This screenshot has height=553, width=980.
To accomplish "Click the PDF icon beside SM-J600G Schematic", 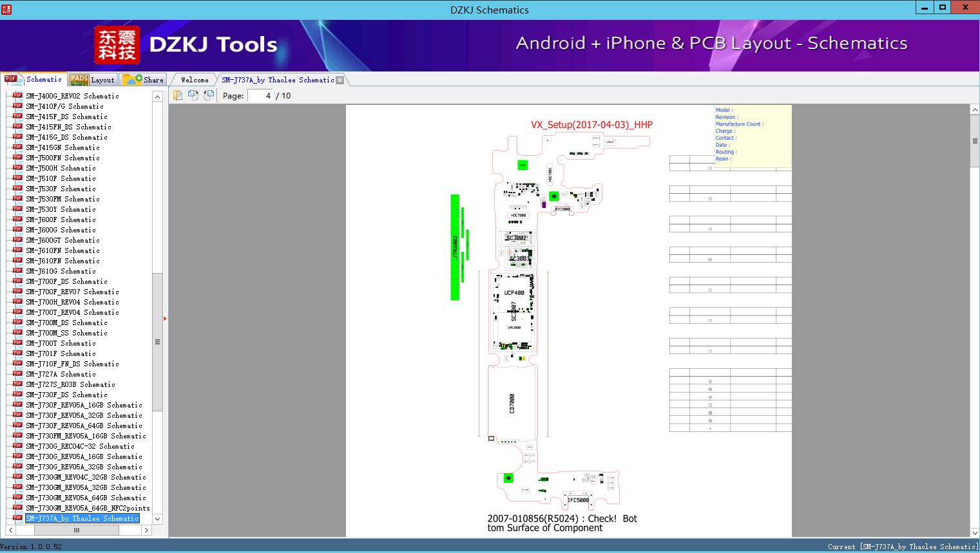I will 17,229.
